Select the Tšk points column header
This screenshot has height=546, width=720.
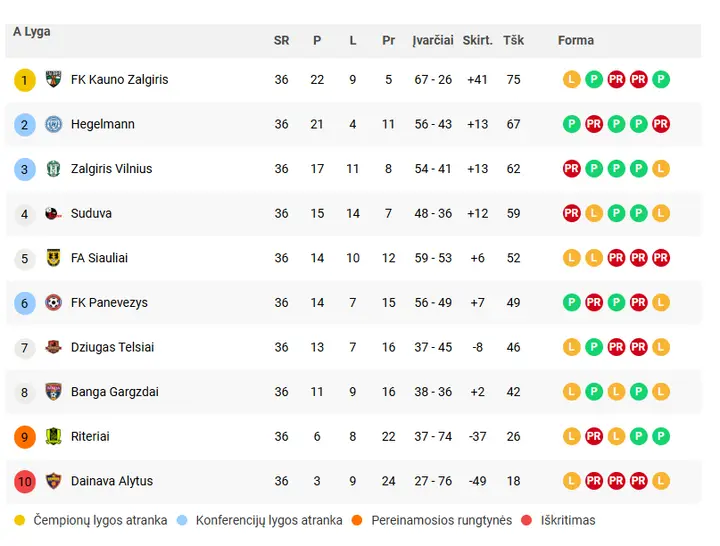(513, 40)
